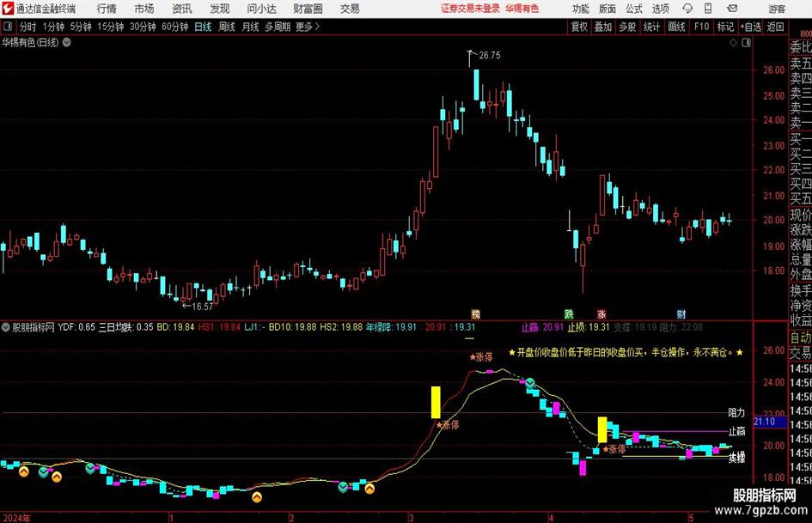The width and height of the screenshot is (812, 523).
Task: Switch to the 1分钟 period tab
Action: coord(53,27)
